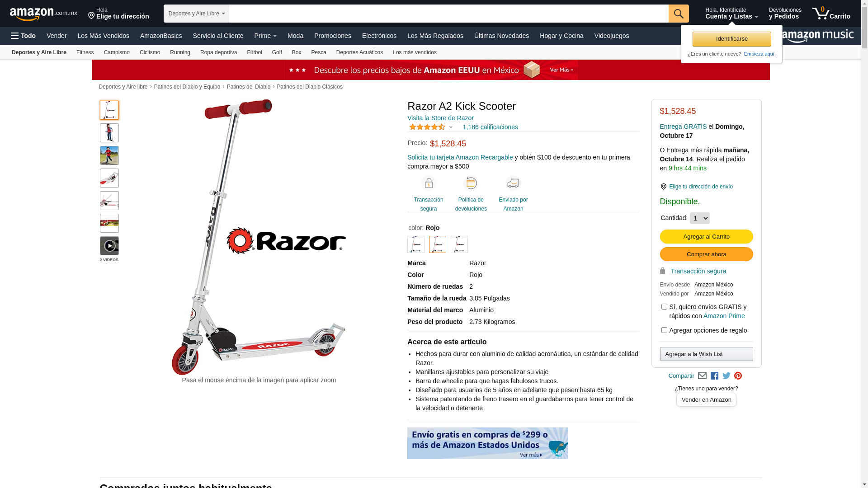Share via the email envelope icon
Screen dimensions: 868x488
click(702, 376)
